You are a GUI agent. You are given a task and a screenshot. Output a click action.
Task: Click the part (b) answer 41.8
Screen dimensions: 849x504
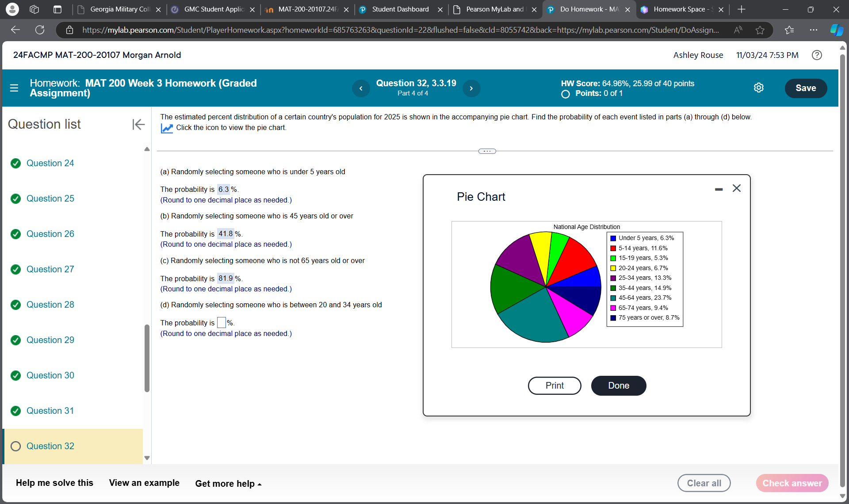226,234
